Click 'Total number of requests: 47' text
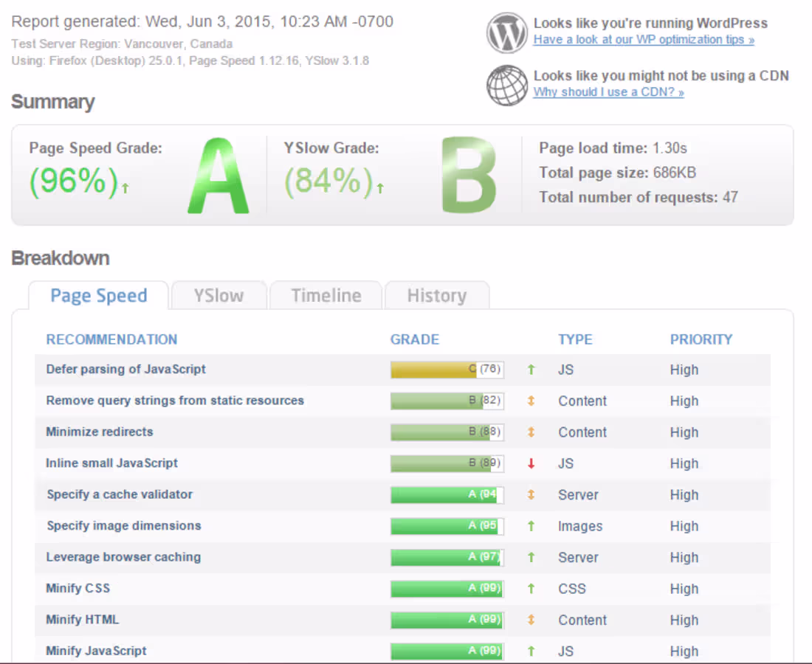The width and height of the screenshot is (812, 664). (638, 197)
